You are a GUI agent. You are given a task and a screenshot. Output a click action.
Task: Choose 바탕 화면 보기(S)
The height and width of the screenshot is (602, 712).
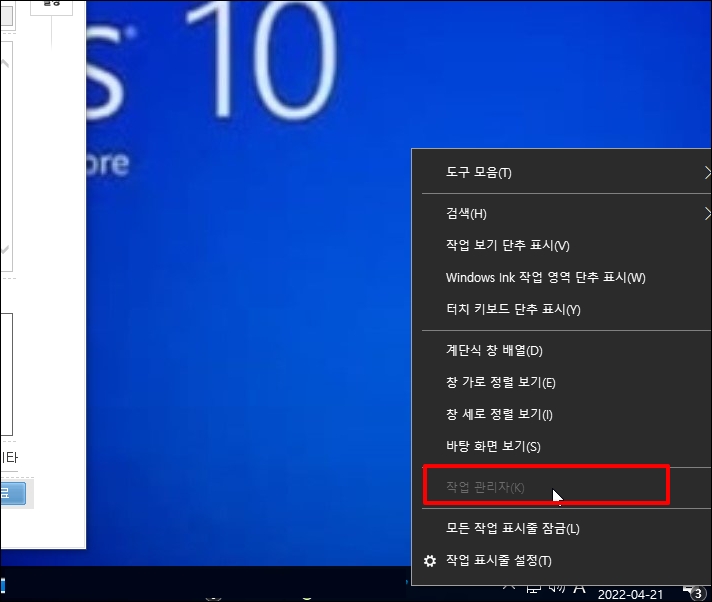561,446
